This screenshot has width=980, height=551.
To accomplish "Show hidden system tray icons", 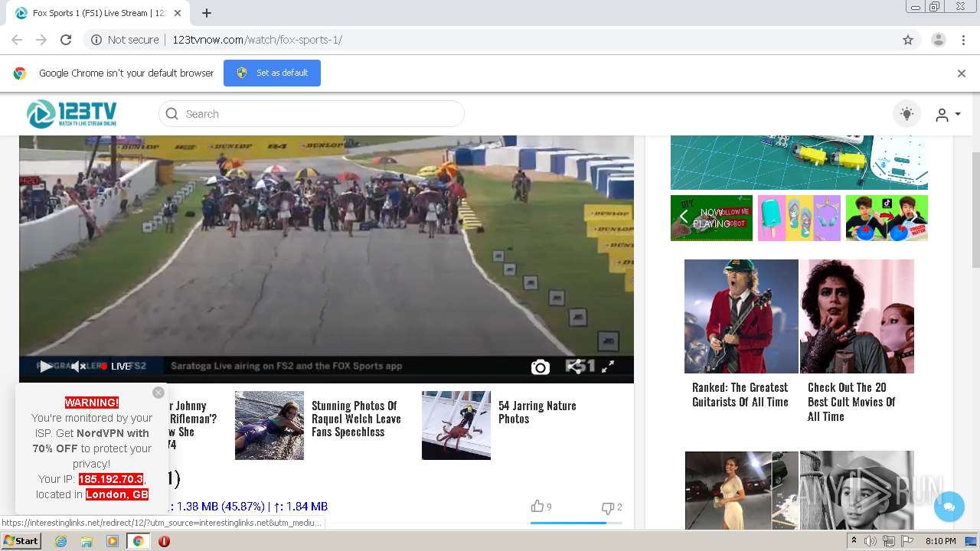I will pos(854,541).
